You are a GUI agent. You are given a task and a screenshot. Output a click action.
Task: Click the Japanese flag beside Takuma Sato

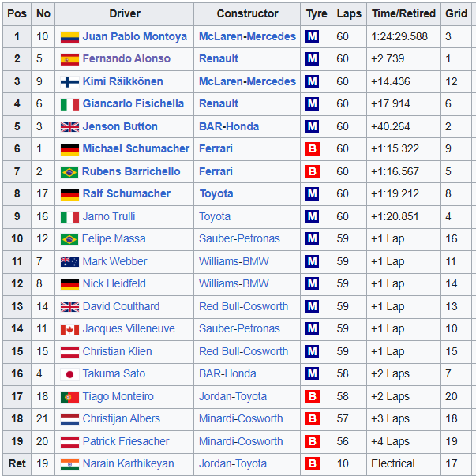coord(69,375)
